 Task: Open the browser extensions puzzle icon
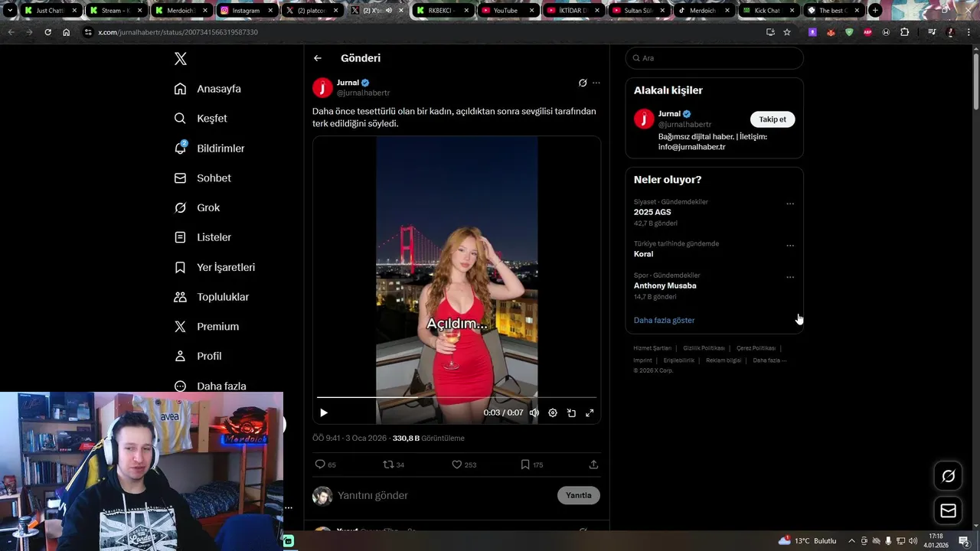(x=905, y=32)
